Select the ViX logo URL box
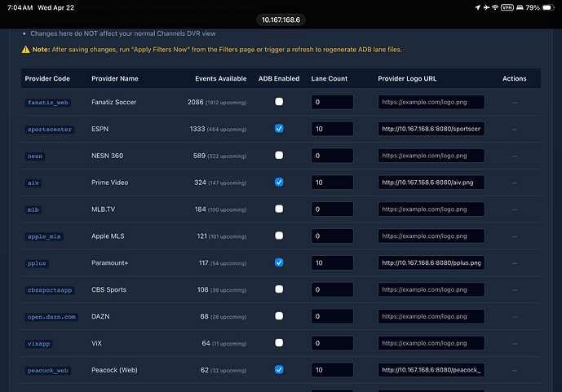562x392 pixels. coord(431,343)
